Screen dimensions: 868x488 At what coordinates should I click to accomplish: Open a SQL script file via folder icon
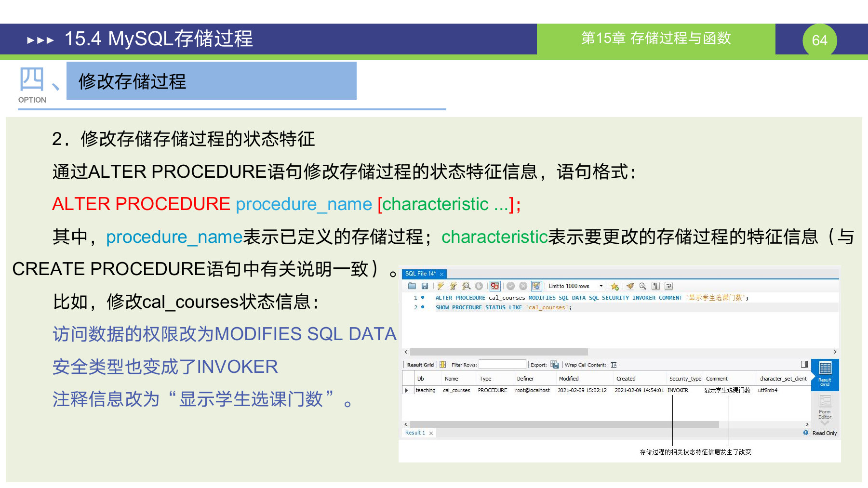tap(412, 286)
